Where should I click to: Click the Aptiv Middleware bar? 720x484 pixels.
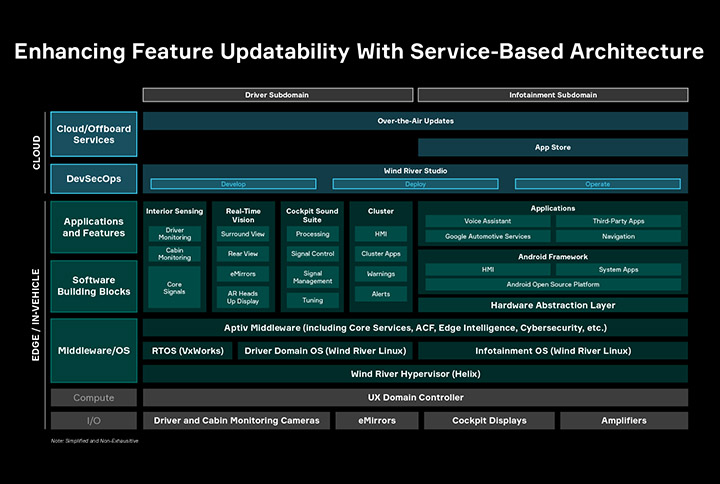(416, 328)
